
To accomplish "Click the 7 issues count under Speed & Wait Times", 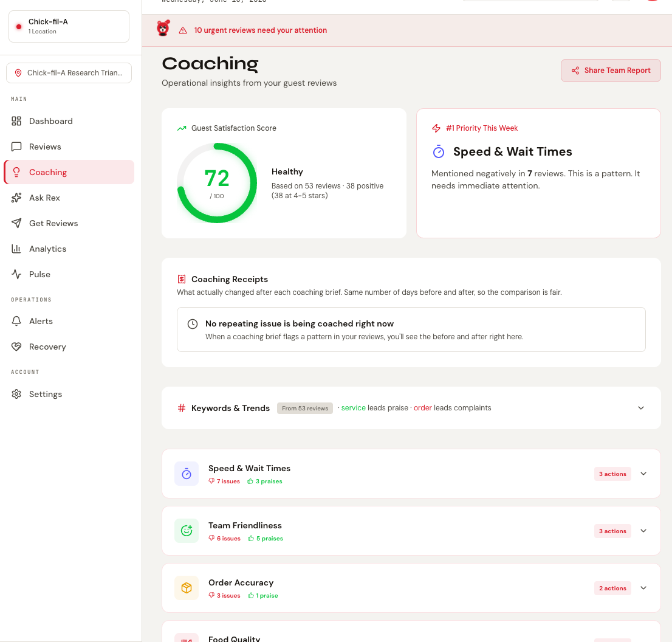I will (224, 481).
